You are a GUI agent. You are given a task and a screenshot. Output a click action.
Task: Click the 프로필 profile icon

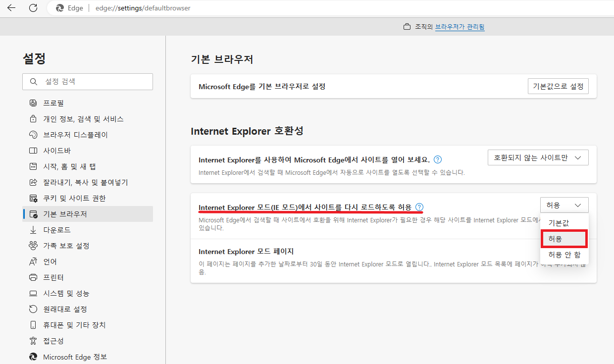(33, 103)
